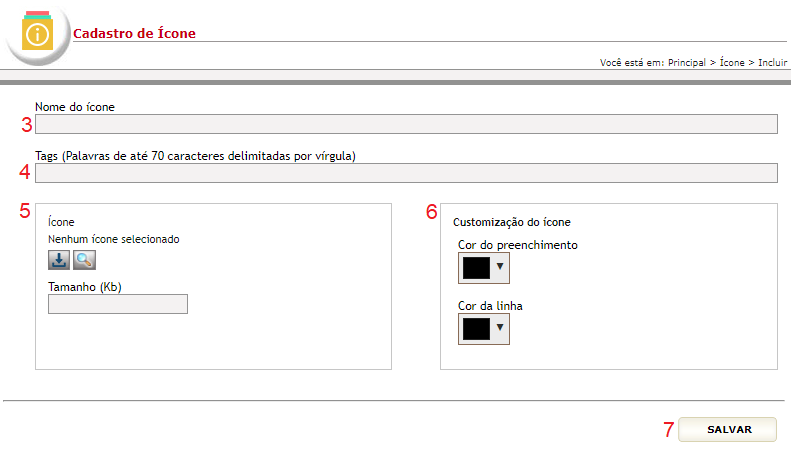Click the SALVAR button
791x458 pixels.
[x=727, y=429]
